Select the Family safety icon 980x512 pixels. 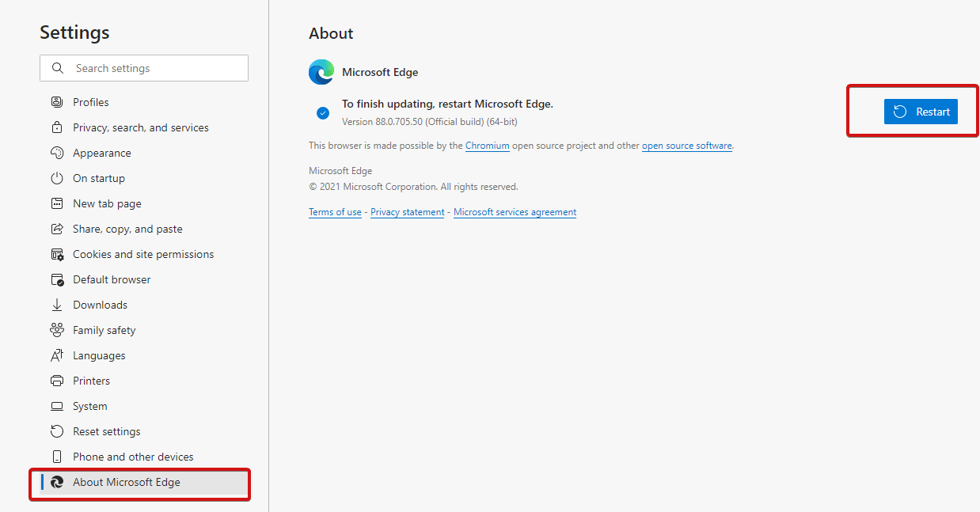pos(56,329)
